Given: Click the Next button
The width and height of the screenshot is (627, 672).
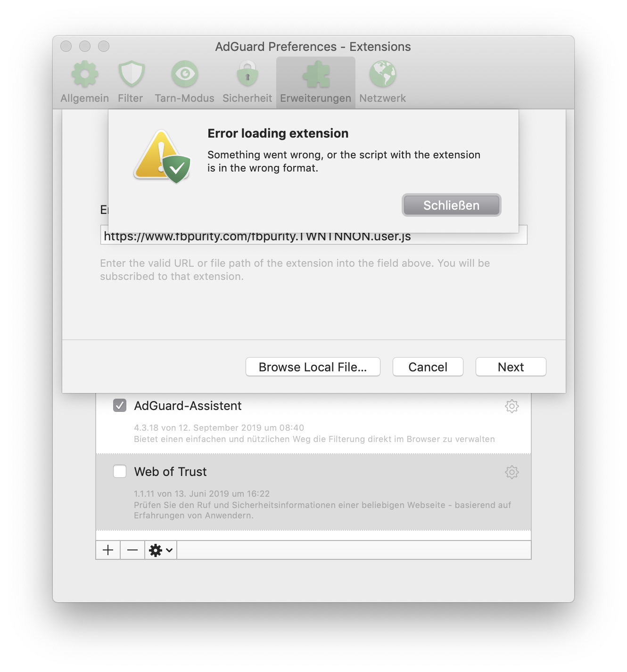Looking at the screenshot, I should pos(511,367).
